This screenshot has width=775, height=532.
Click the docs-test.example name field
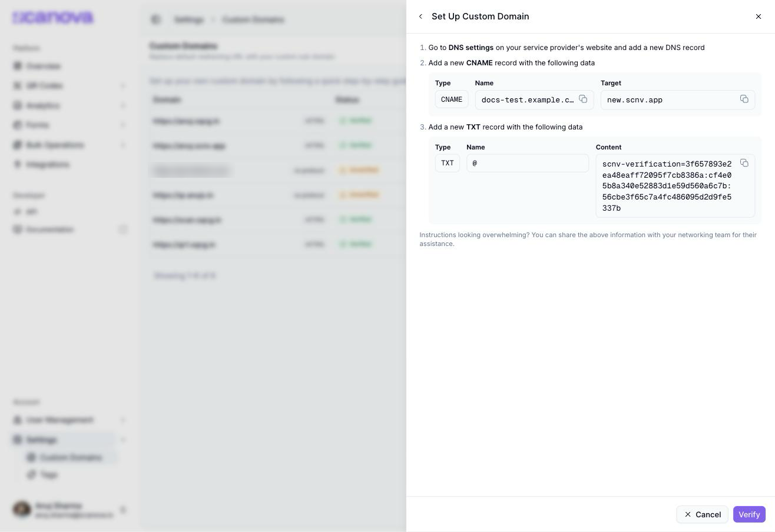pos(534,99)
